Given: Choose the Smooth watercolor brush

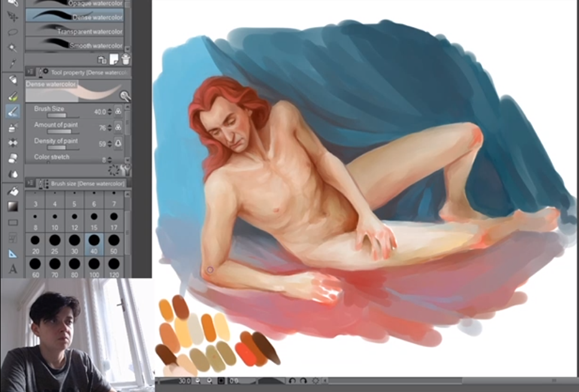Looking at the screenshot, I should [75, 44].
